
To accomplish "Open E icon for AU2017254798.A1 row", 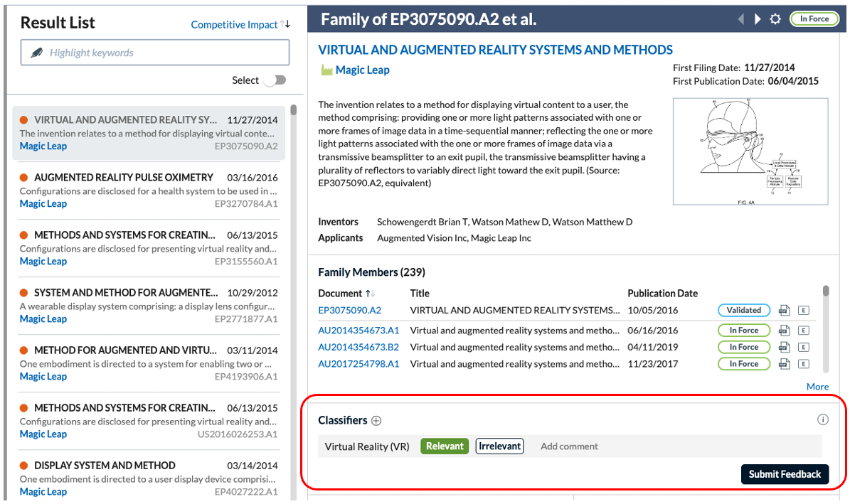I will (803, 364).
